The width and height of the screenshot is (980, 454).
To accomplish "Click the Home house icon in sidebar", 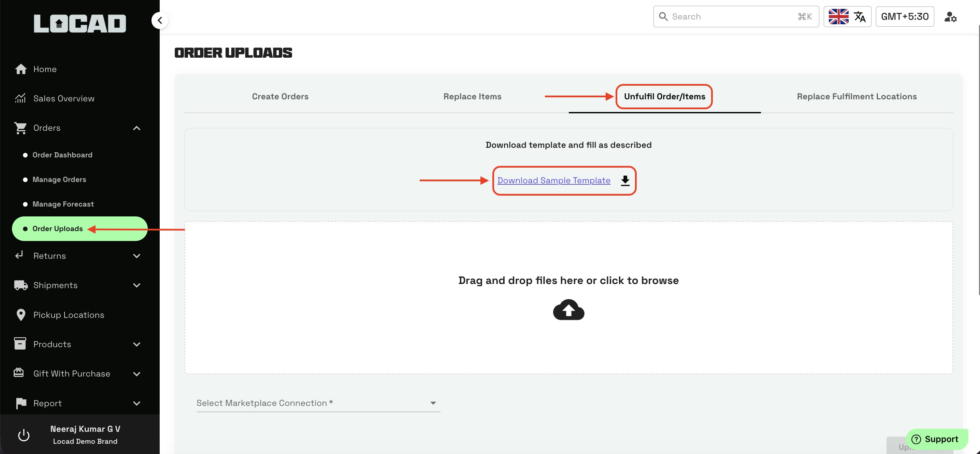I will coord(20,69).
